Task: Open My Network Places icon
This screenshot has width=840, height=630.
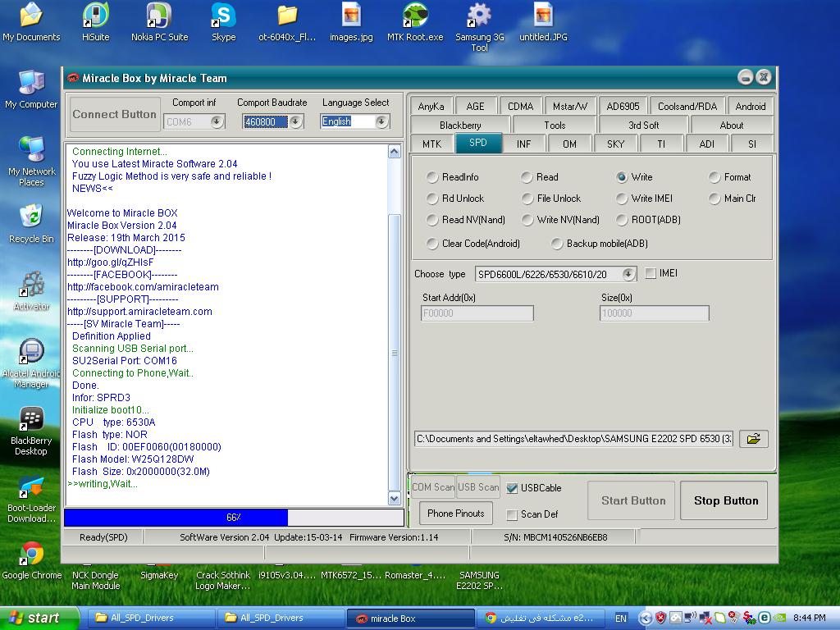Action: click(x=31, y=161)
